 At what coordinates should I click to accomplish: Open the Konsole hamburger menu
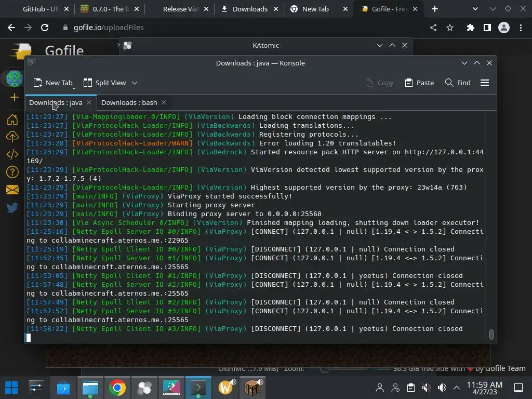(485, 83)
